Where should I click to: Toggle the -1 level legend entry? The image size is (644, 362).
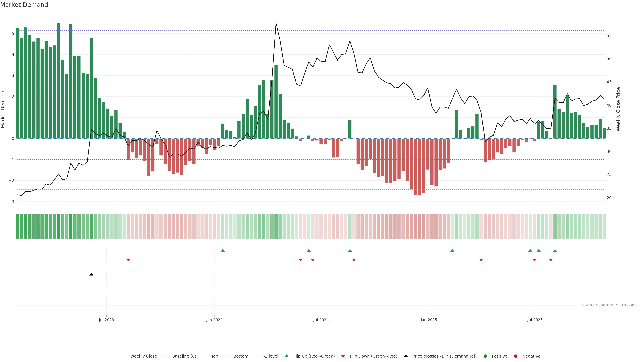click(271, 356)
